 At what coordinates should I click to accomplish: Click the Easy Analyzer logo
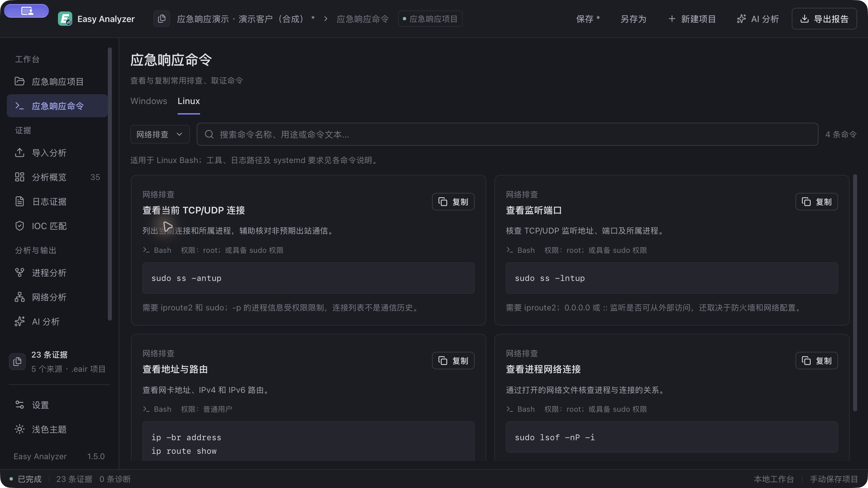coord(65,19)
